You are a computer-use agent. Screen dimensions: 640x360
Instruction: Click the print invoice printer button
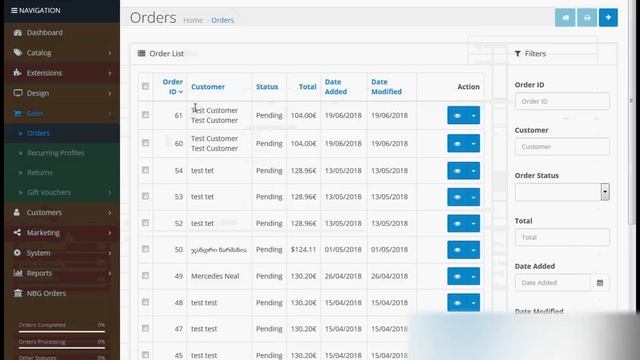[587, 18]
